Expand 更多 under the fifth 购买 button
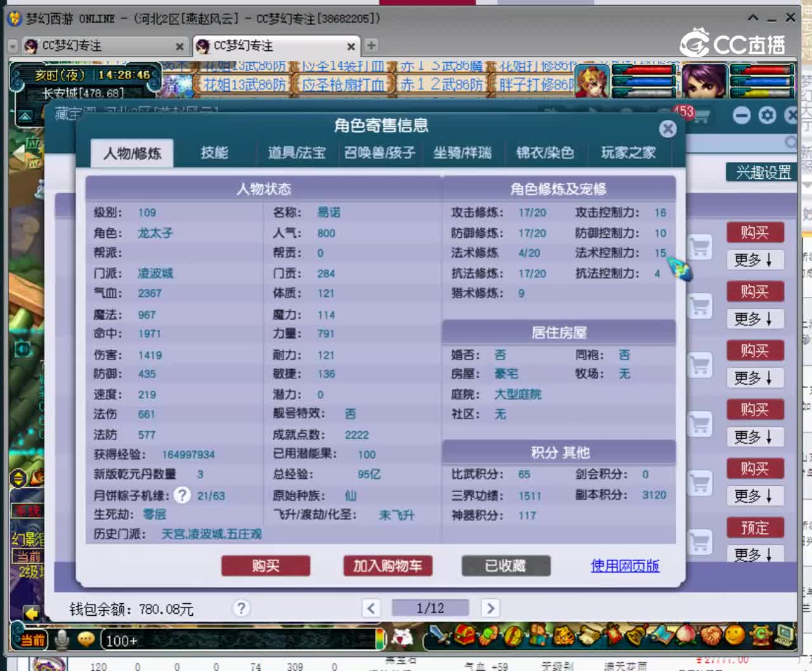The height and width of the screenshot is (671, 812). pos(754,495)
